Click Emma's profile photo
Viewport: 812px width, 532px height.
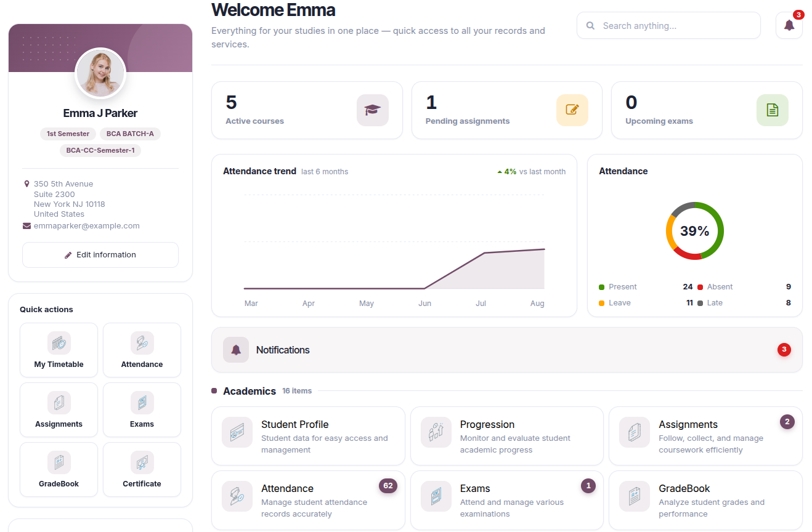point(100,73)
